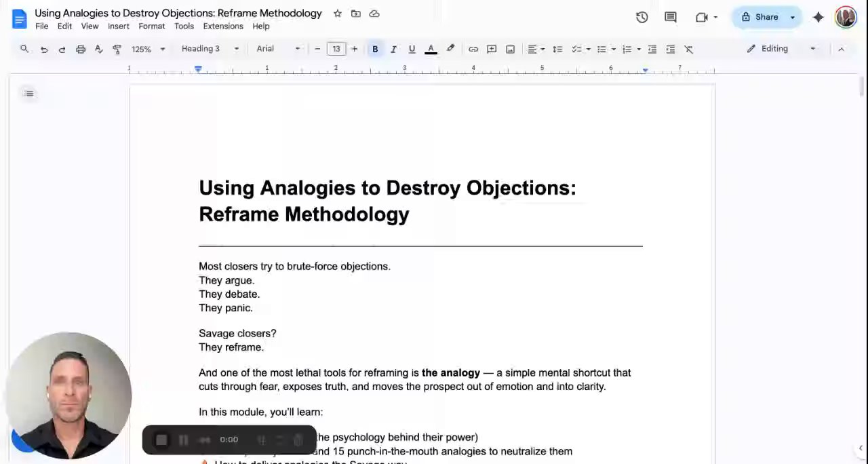This screenshot has width=868, height=464.
Task: Open the Tools menu
Action: click(x=184, y=26)
